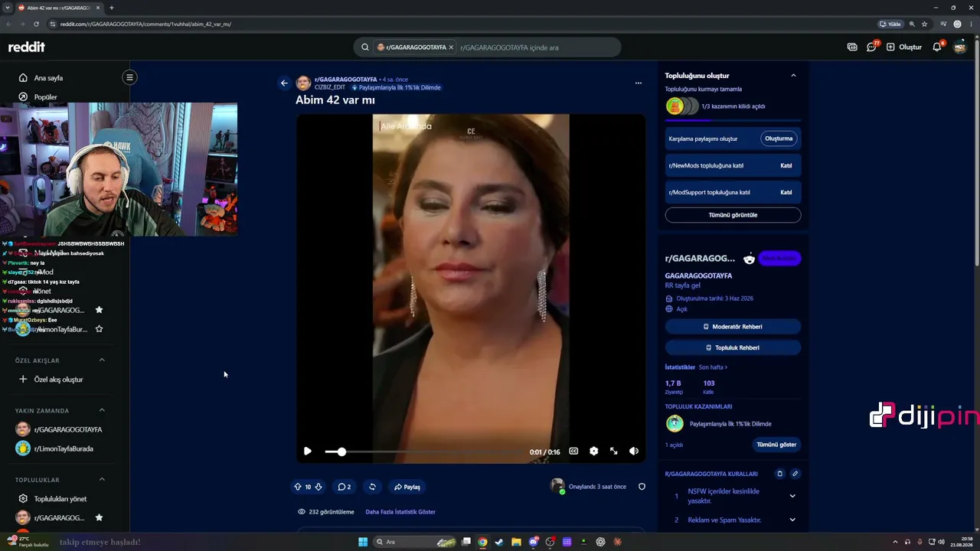
Task: Reorder rules via the clipboard icon
Action: pyautogui.click(x=779, y=474)
